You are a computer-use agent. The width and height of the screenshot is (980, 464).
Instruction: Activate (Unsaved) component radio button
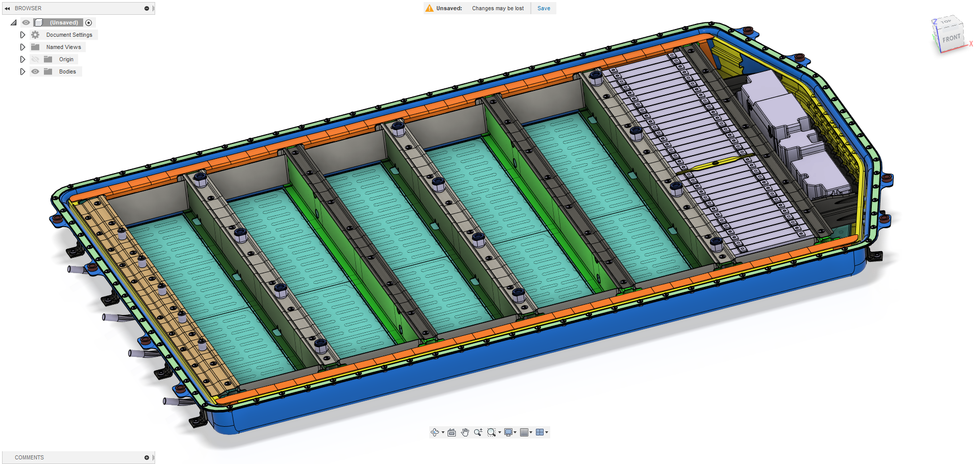(89, 22)
